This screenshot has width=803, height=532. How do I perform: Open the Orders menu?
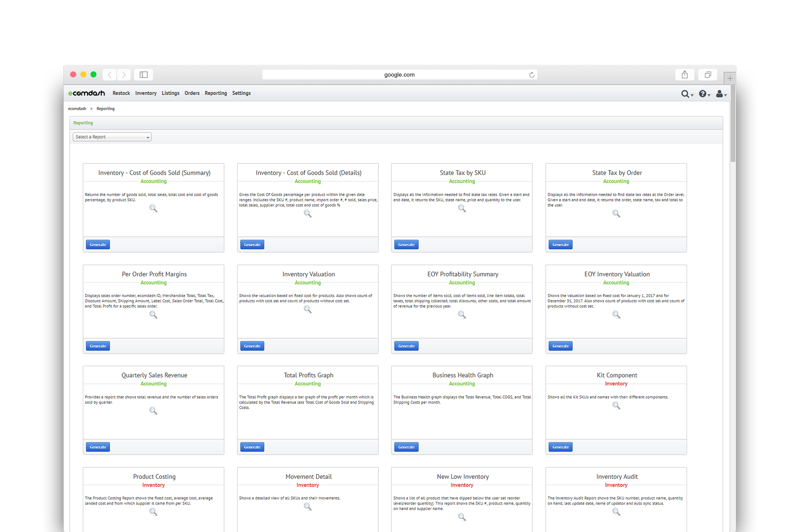[x=192, y=93]
